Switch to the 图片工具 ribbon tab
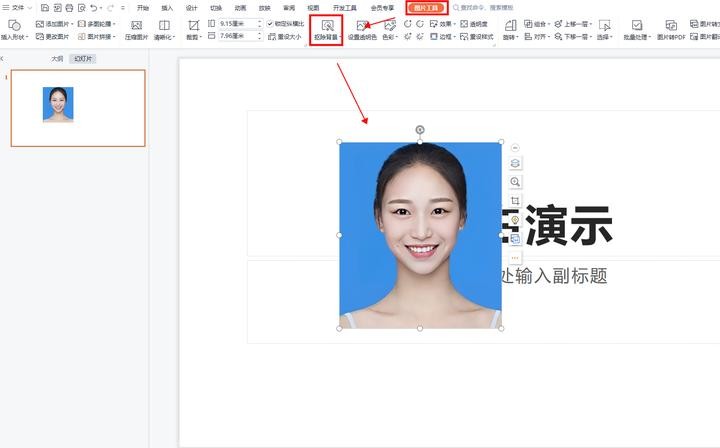Screen dimensions: 720x448 (x=427, y=7)
